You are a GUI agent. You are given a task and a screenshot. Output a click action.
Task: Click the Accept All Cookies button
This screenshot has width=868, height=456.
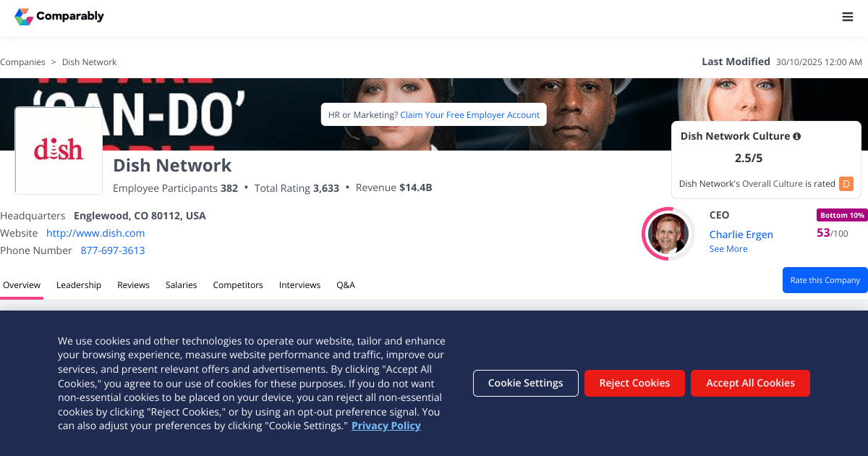coord(750,383)
